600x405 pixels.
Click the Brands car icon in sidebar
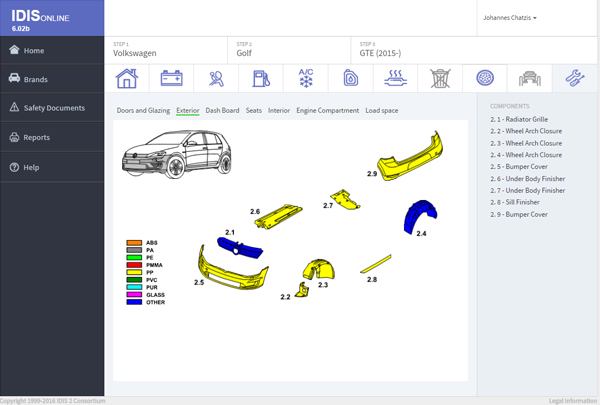(x=14, y=78)
